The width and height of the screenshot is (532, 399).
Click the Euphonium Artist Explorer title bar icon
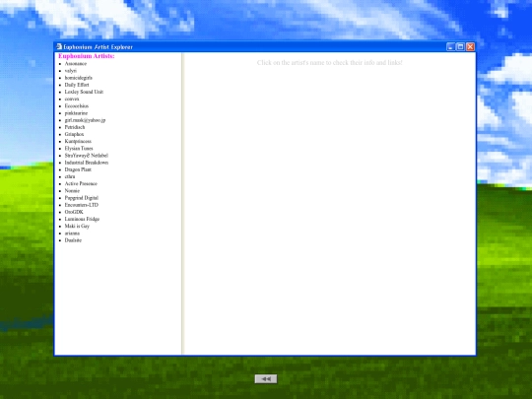(x=59, y=46)
